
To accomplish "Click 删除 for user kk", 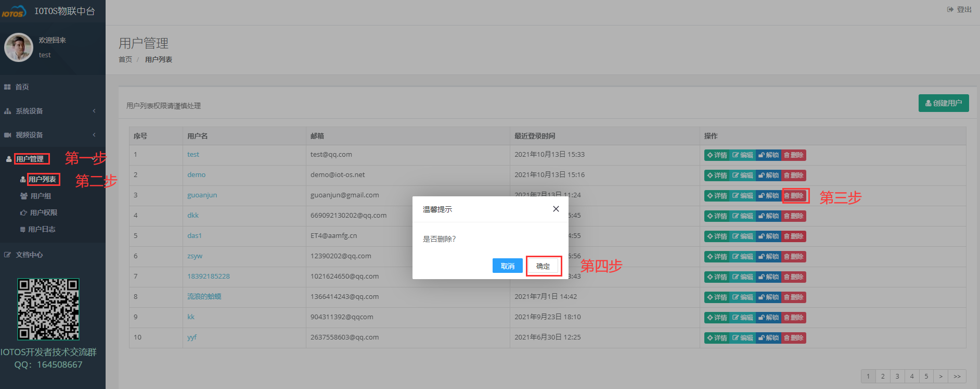I will (x=794, y=318).
